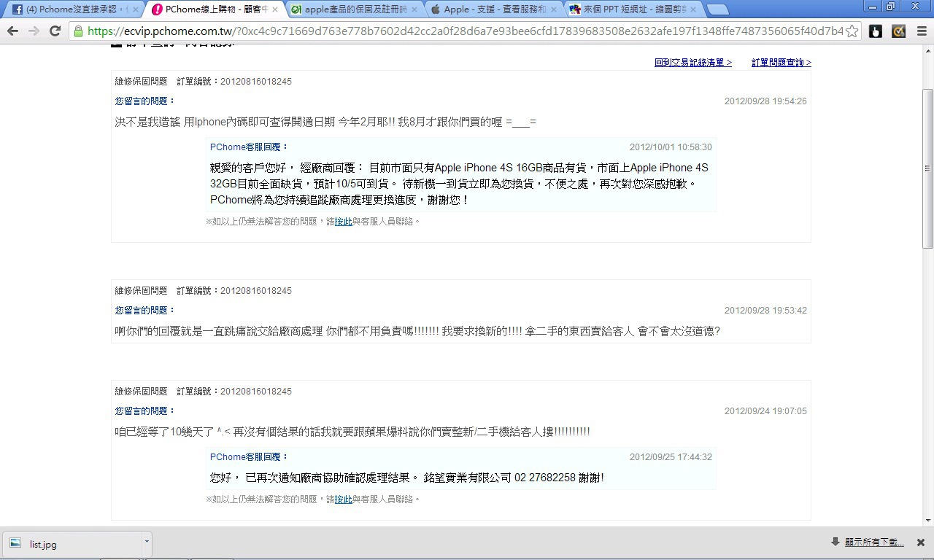Click the scrollbar down arrow
934x560 pixels.
point(928,519)
